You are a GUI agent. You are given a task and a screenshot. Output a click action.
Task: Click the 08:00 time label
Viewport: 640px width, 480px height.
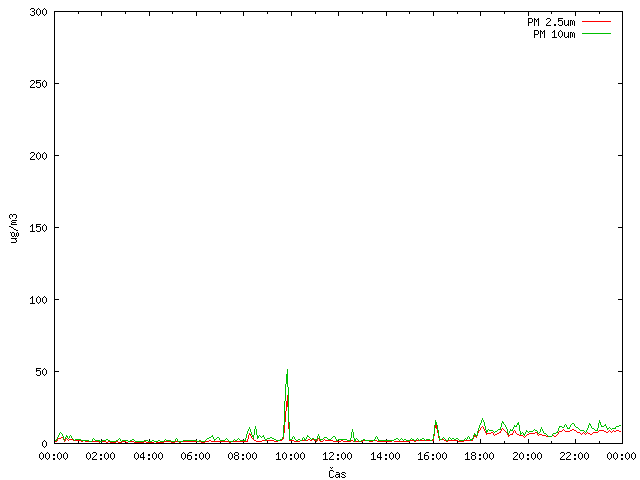pyautogui.click(x=242, y=456)
